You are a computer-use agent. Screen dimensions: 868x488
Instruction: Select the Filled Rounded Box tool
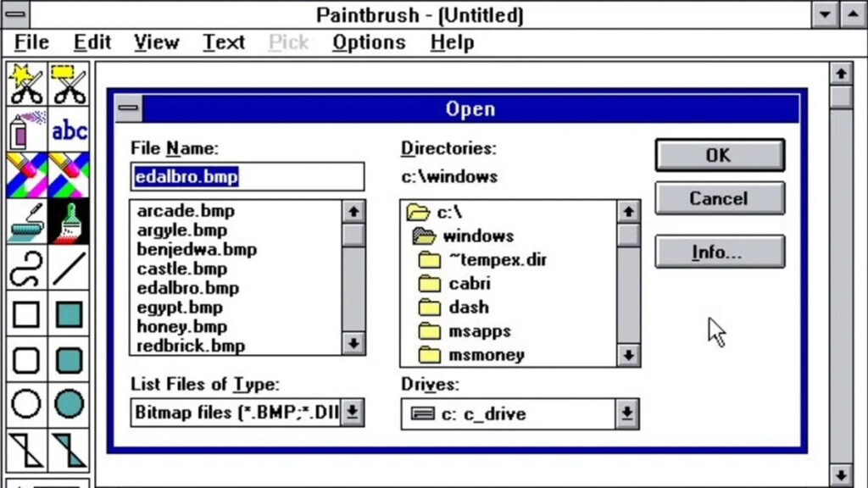pos(69,360)
